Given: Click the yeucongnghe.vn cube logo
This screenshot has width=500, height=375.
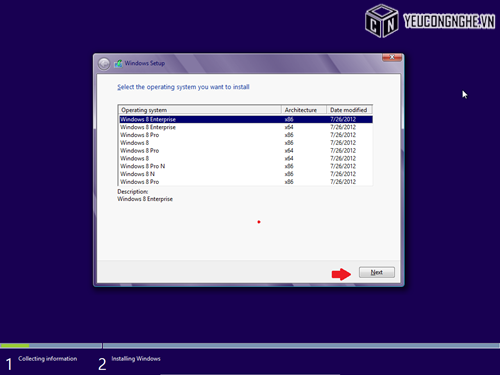Looking at the screenshot, I should [382, 21].
